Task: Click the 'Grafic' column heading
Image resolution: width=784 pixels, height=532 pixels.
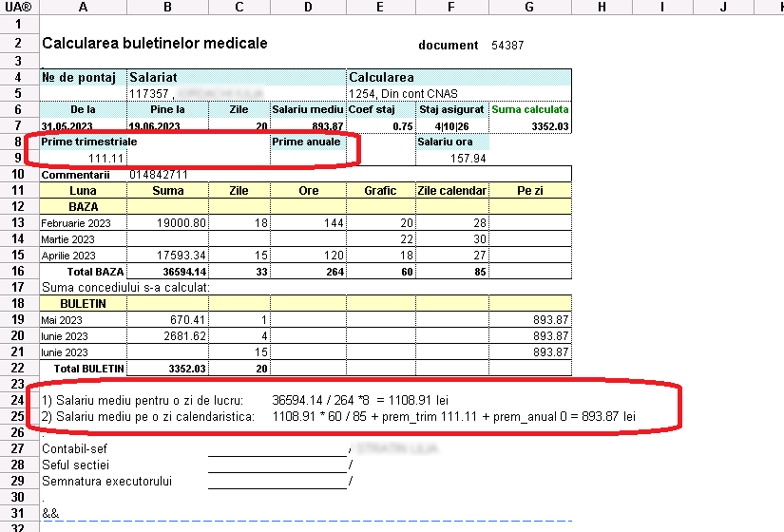Action: [380, 191]
